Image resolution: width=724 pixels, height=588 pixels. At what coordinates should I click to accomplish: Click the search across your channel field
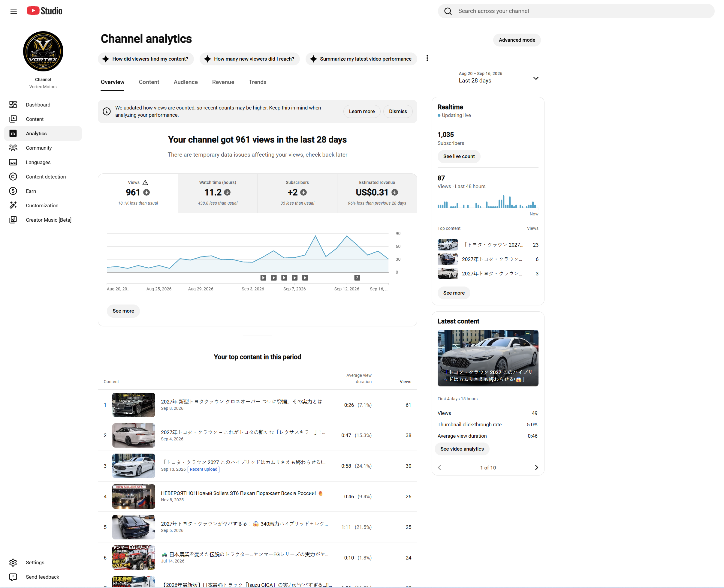(576, 11)
